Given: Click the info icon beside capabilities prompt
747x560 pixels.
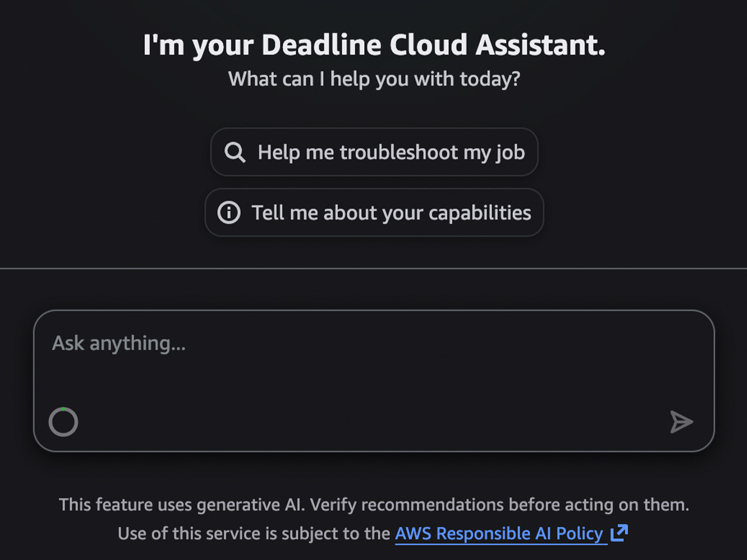Looking at the screenshot, I should (228, 213).
